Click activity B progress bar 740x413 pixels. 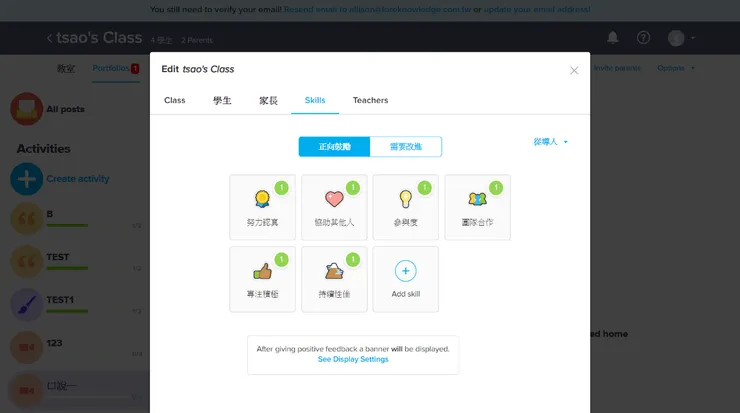[67, 226]
